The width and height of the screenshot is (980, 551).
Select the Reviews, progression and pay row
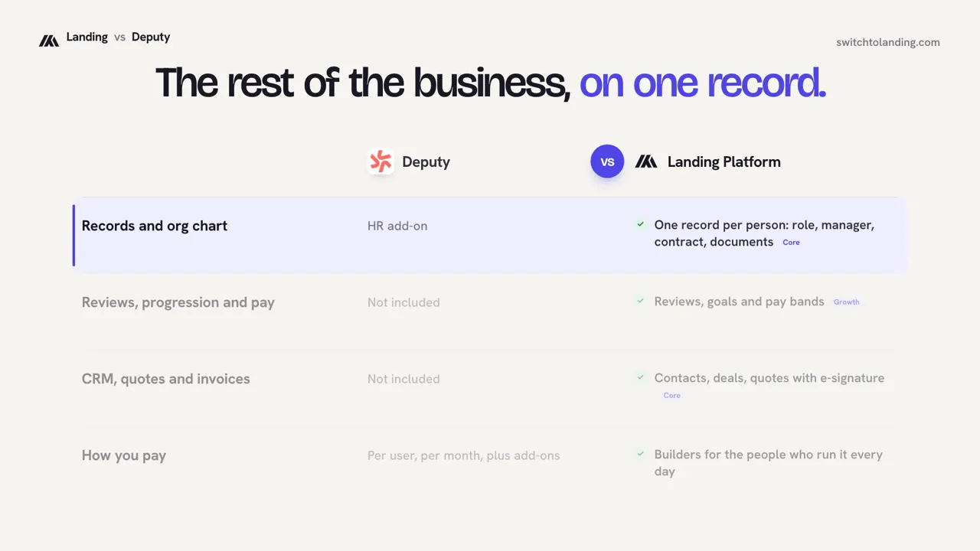pyautogui.click(x=490, y=311)
